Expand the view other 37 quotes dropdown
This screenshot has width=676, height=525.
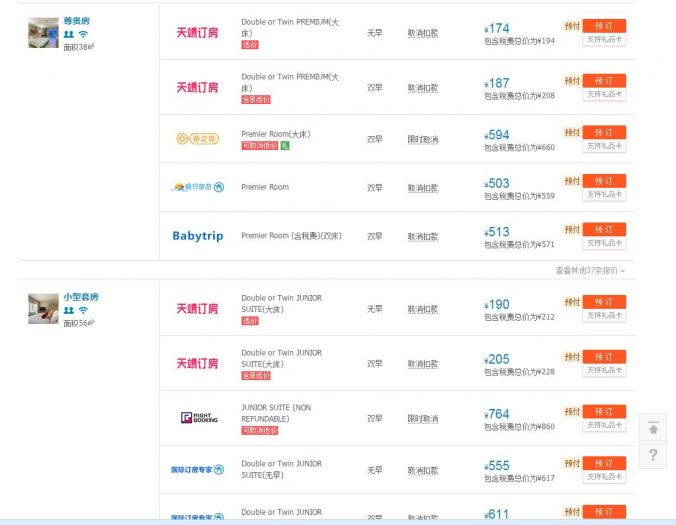point(590,270)
